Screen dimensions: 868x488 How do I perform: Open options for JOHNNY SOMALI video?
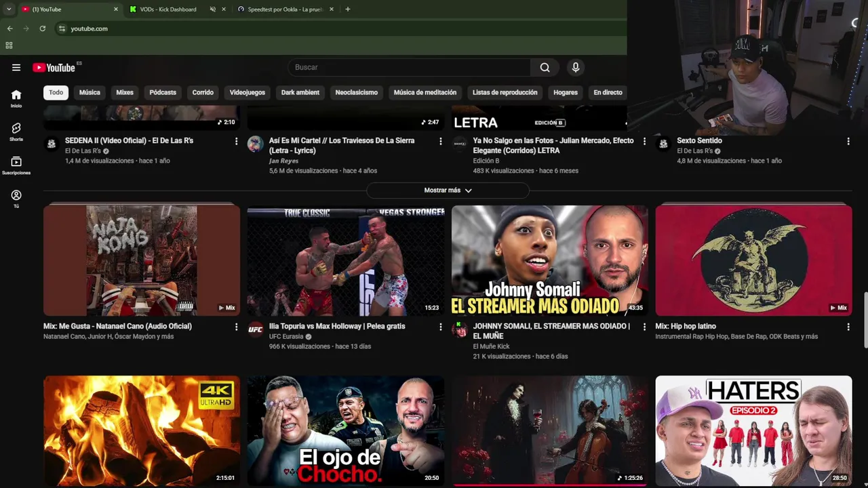[x=644, y=327]
